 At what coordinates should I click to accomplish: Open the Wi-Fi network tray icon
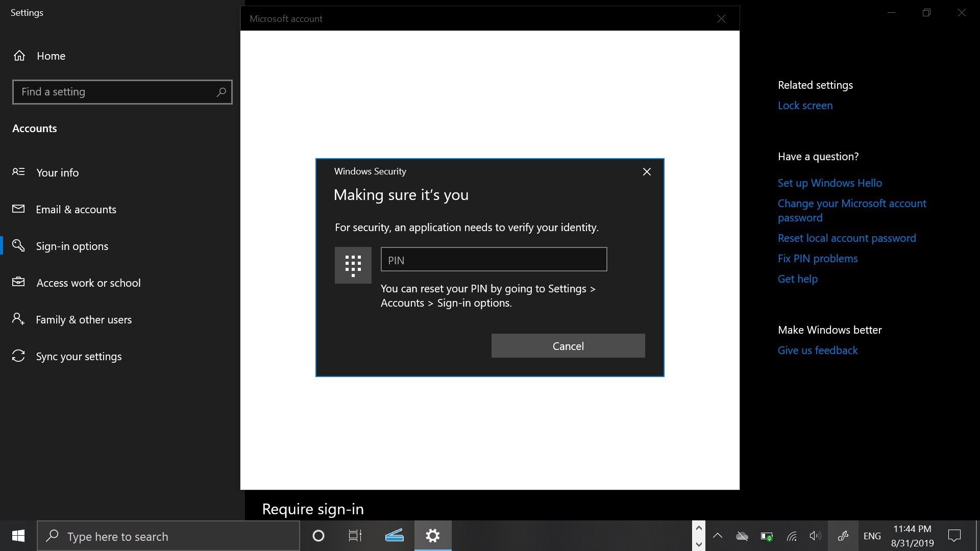(791, 536)
